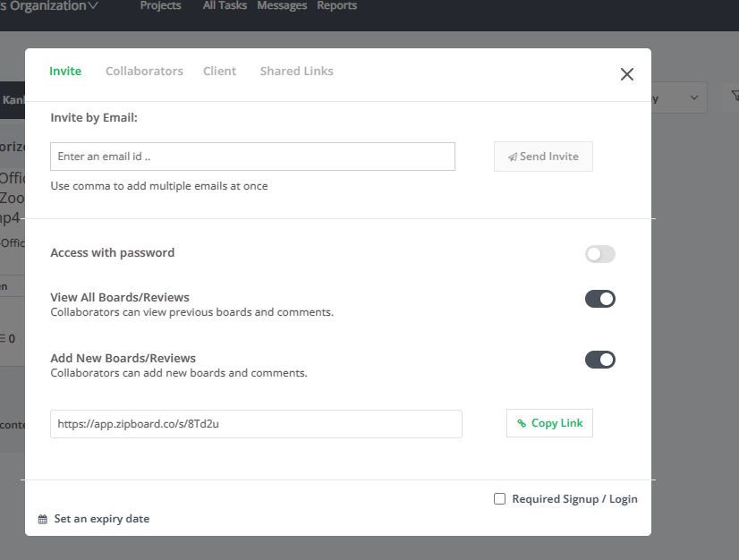Disable Add New Boards/Reviews switch
This screenshot has width=739, height=560.
600,360
